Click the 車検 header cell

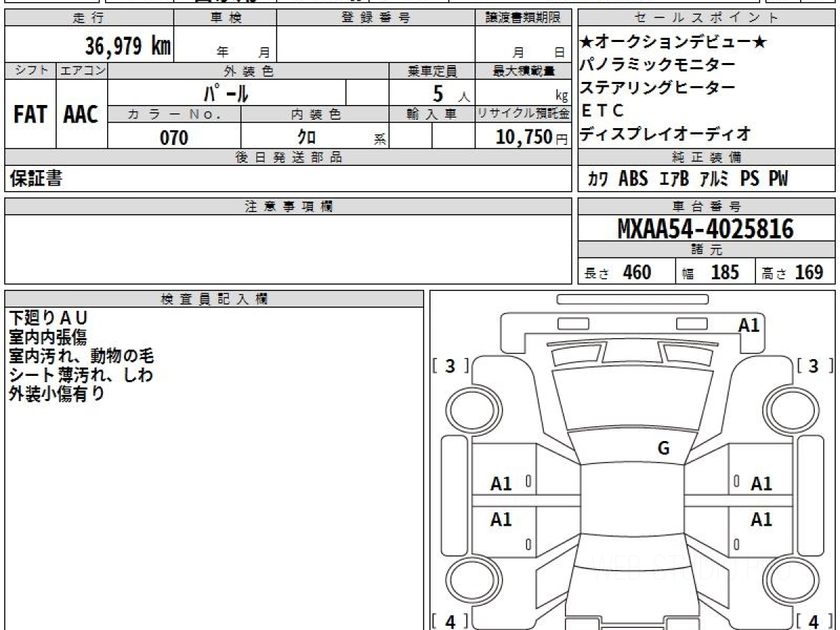[225, 18]
